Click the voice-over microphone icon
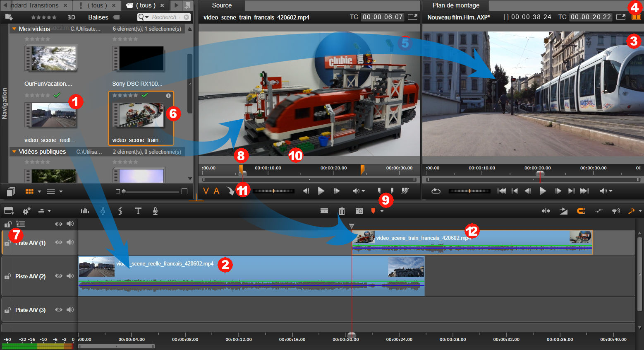644x350 pixels. 155,211
